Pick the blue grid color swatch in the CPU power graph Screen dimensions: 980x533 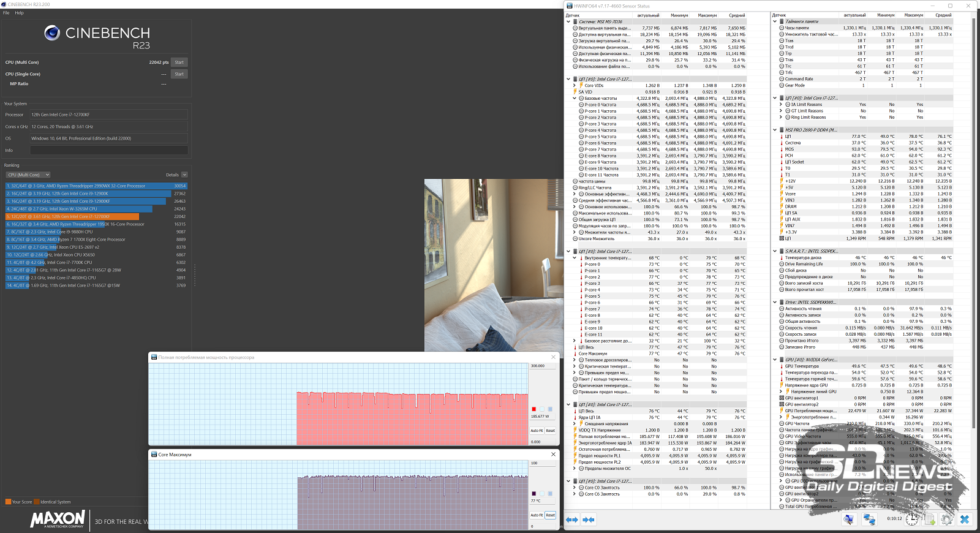click(550, 409)
